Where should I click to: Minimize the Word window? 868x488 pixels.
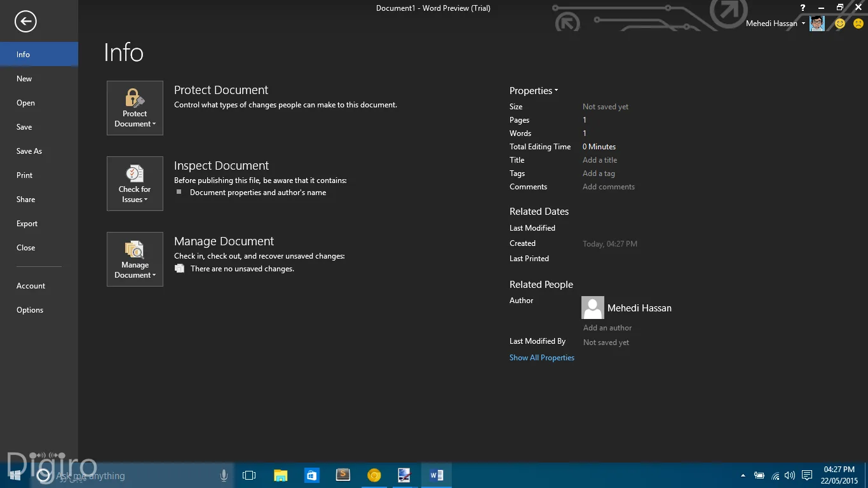[x=822, y=8]
